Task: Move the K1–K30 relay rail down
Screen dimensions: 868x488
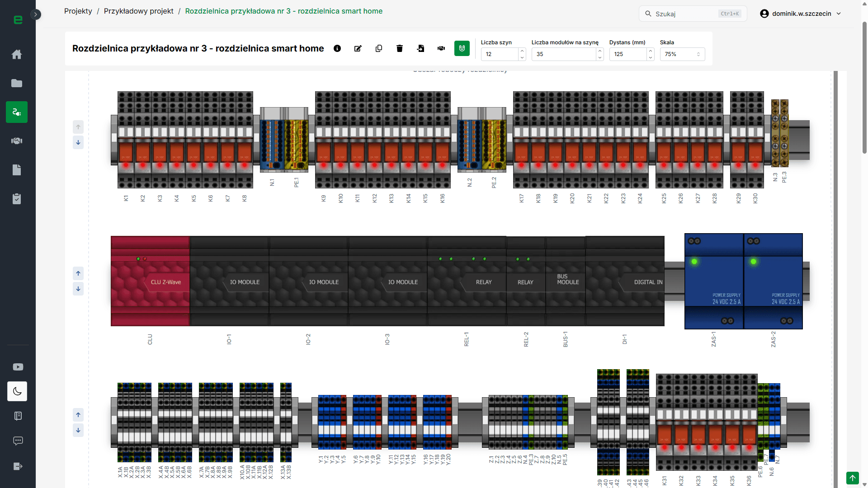Action: [78, 142]
